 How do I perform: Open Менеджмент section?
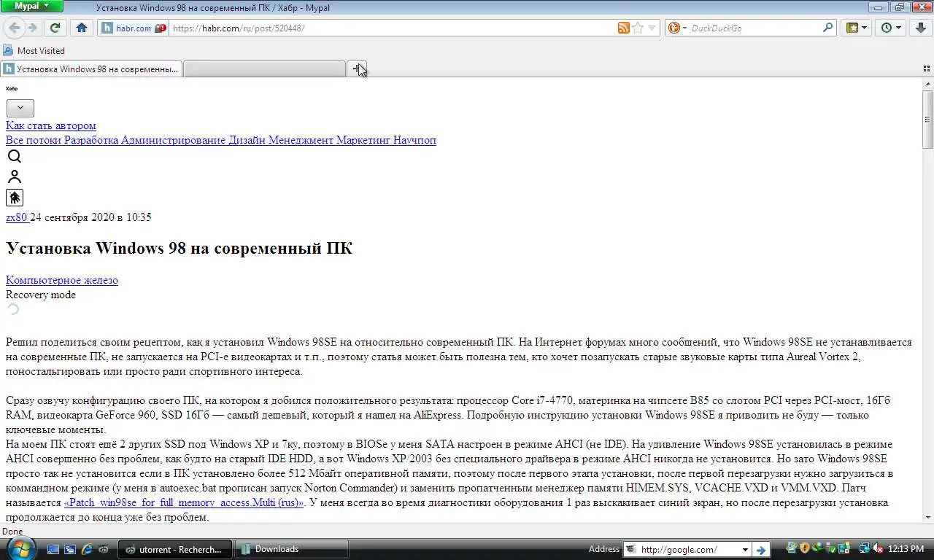301,140
